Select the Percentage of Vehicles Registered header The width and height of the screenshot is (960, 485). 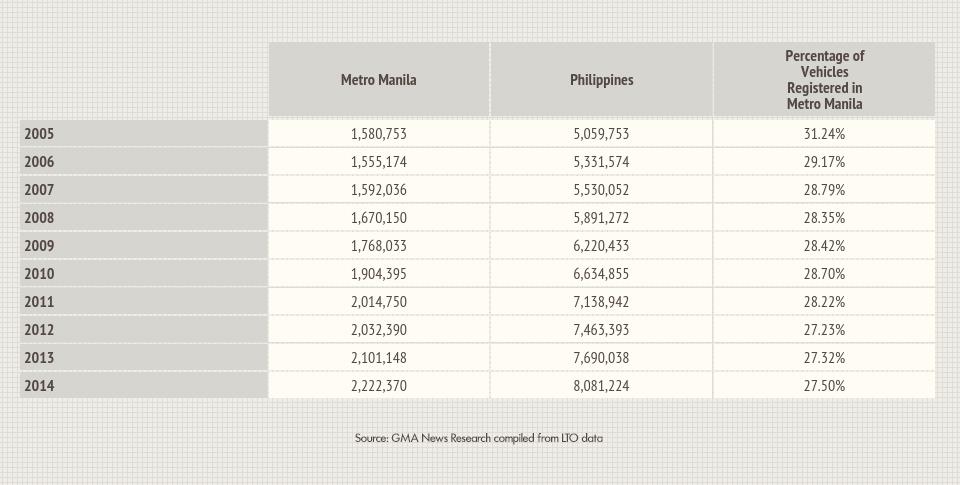click(824, 80)
